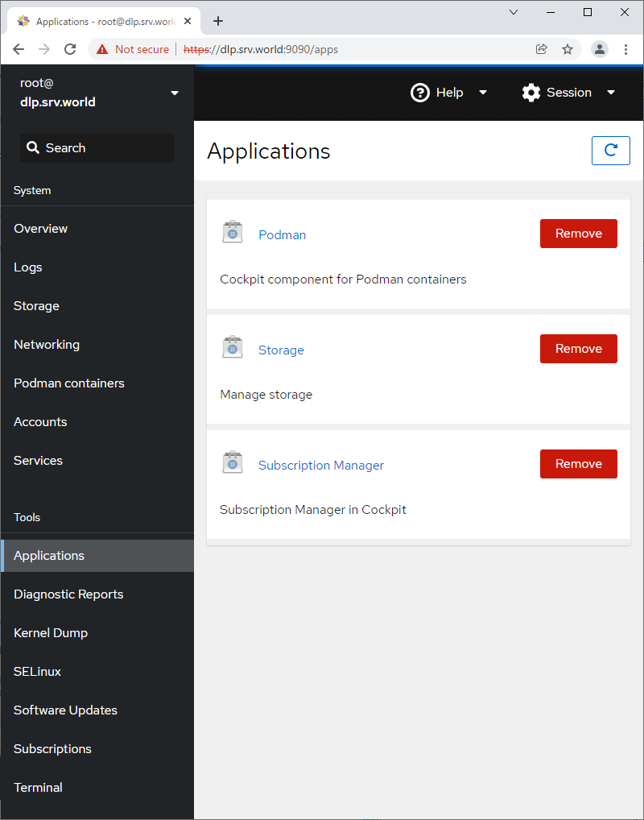Click the Subscription Manager package icon
The height and width of the screenshot is (820, 644).
pyautogui.click(x=233, y=463)
